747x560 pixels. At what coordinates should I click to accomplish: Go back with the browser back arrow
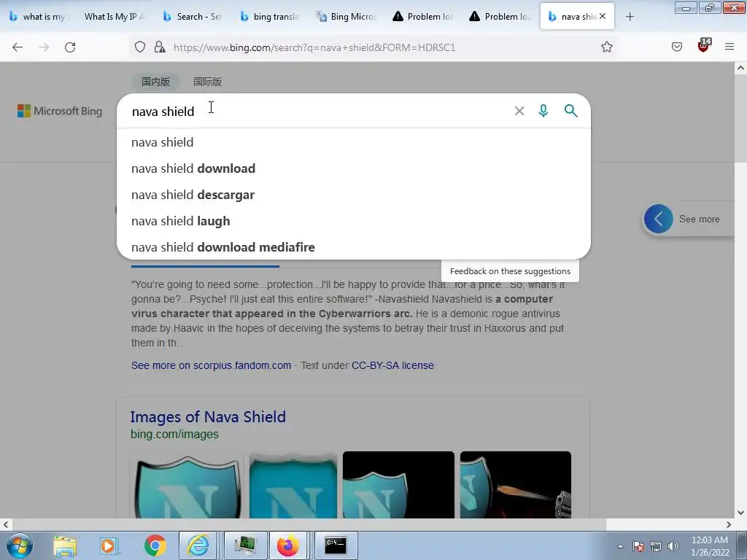point(18,47)
